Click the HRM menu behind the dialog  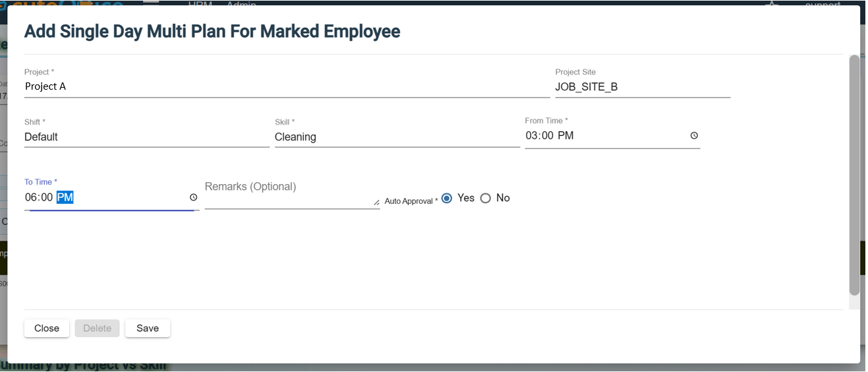point(199,3)
